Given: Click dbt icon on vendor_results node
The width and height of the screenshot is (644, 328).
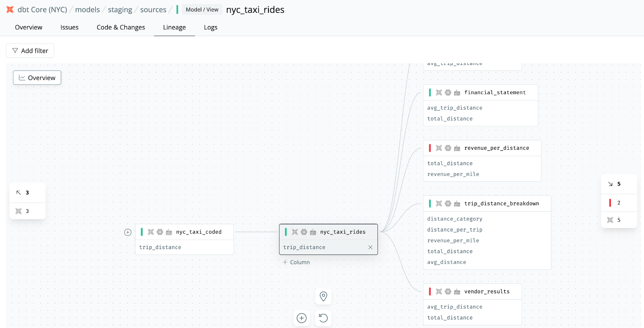Looking at the screenshot, I should click(x=439, y=291).
